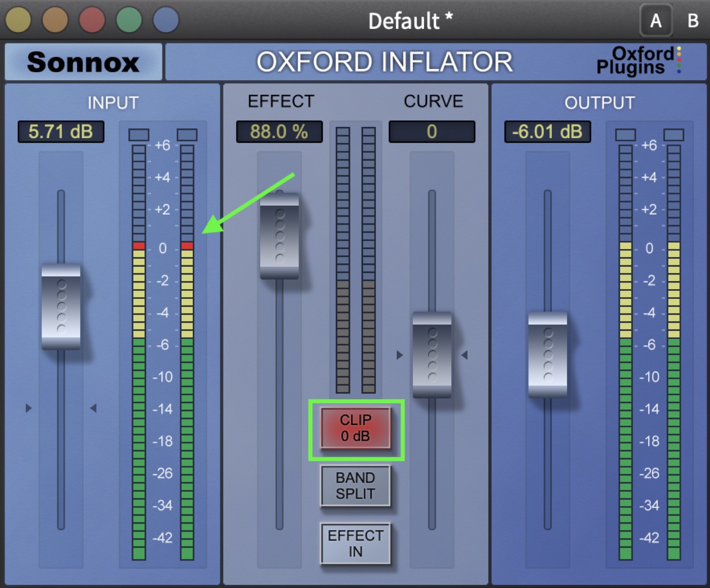Toggle the CLIP 0 dB button

(356, 428)
